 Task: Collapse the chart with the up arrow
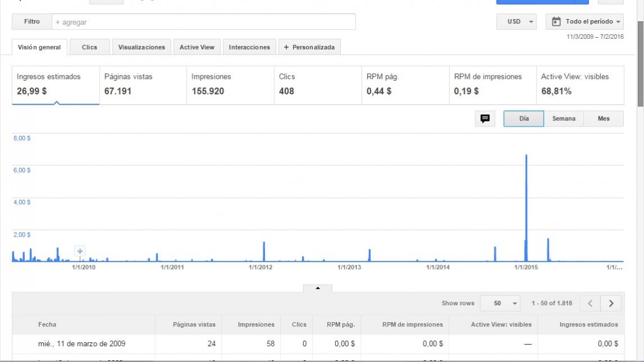click(x=317, y=288)
